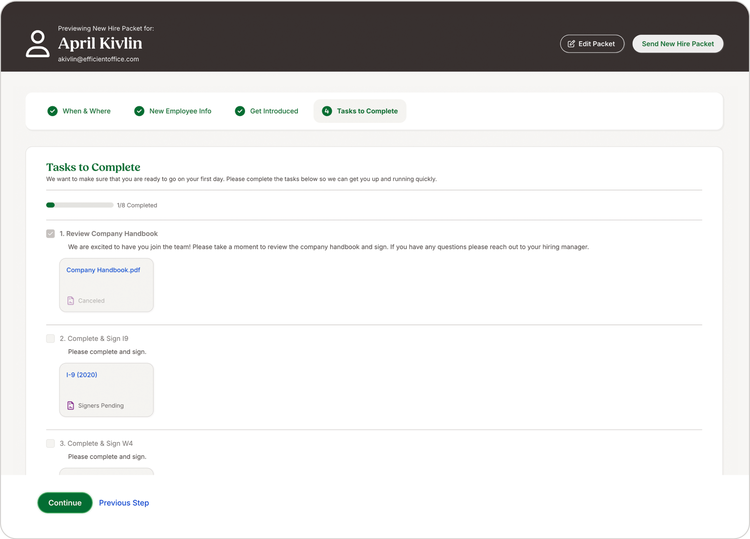Screen dimensions: 750x539
Task: Click the Signers Pending document icon
Action: click(70, 405)
